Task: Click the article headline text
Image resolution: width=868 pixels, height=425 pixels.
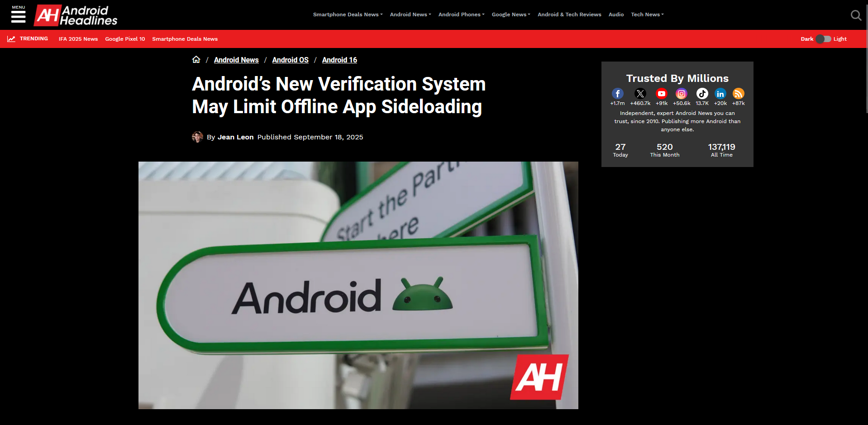Action: coord(339,96)
